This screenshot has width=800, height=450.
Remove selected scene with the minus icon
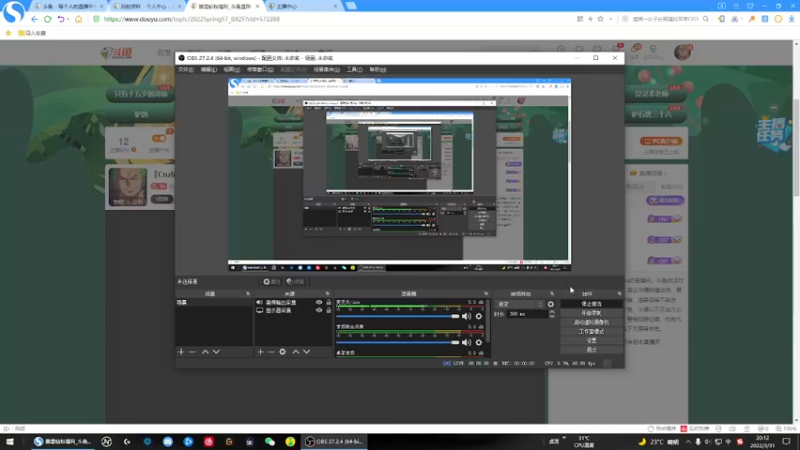[x=192, y=352]
